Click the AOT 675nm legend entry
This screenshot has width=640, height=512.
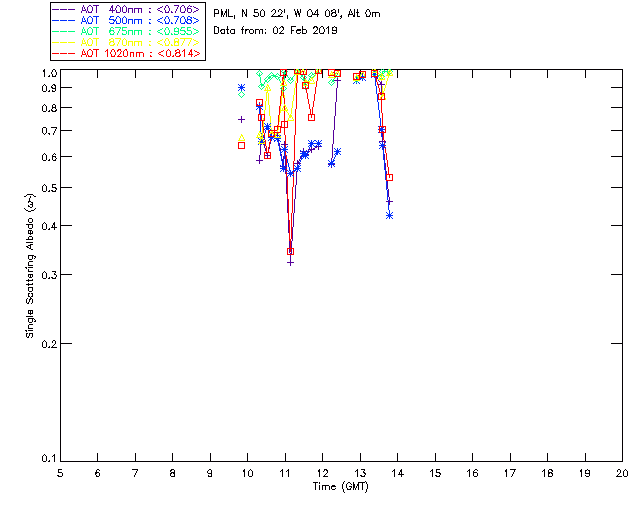coord(127,31)
